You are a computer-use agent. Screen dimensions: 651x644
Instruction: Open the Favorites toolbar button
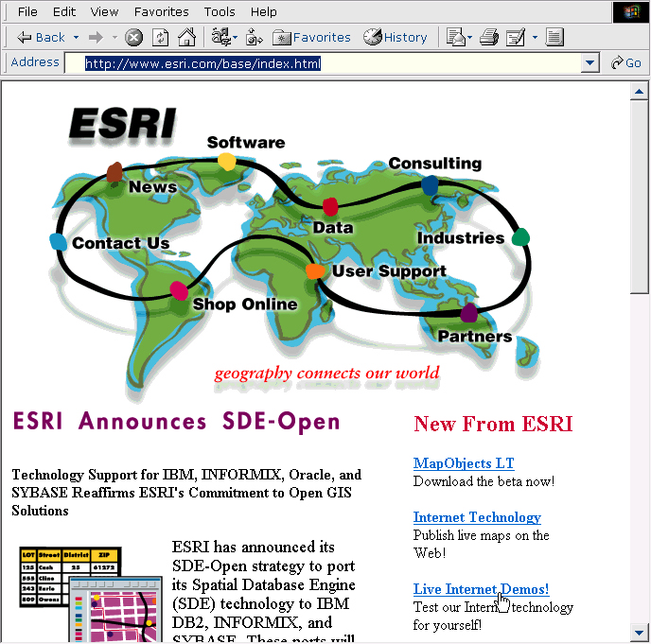tap(311, 37)
